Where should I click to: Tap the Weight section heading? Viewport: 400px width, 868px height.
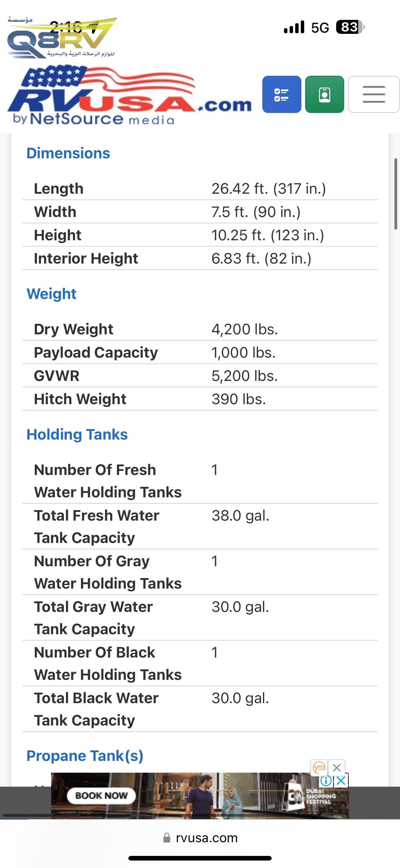click(51, 294)
